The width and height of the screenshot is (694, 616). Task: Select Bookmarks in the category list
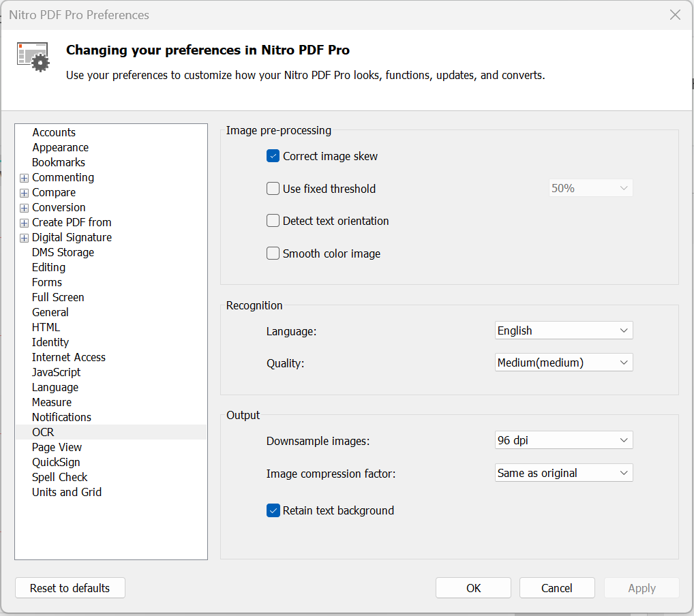click(x=59, y=162)
